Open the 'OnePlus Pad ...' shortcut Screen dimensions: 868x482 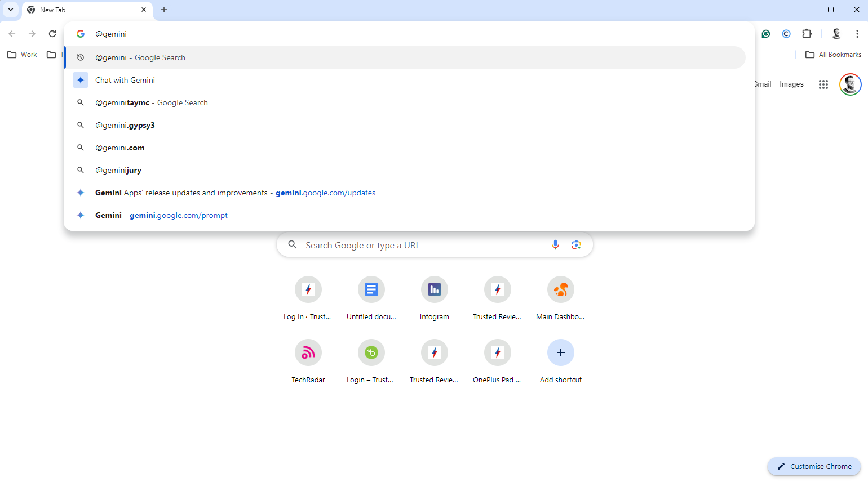[498, 363]
